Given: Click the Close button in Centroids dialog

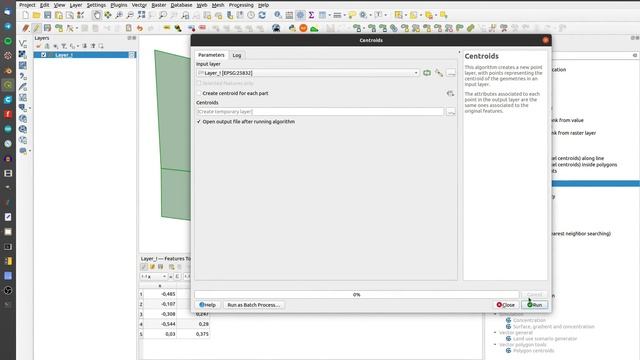Looking at the screenshot, I should (505, 305).
